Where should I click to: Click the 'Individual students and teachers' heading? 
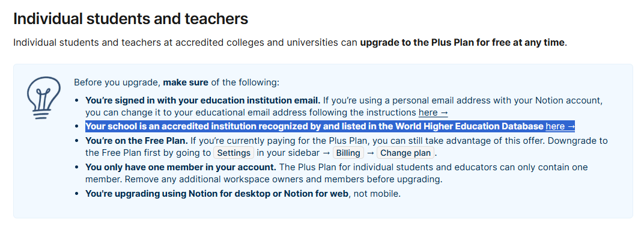click(x=130, y=19)
